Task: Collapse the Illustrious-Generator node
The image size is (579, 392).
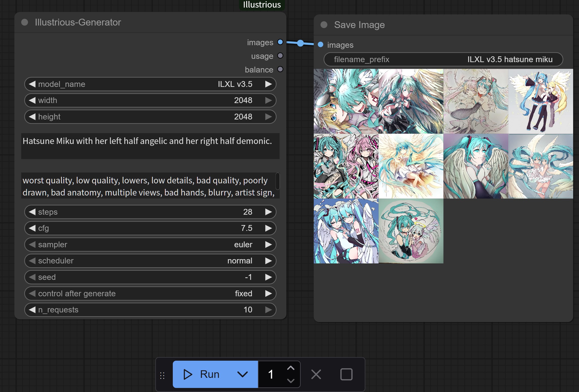Action: click(x=25, y=22)
